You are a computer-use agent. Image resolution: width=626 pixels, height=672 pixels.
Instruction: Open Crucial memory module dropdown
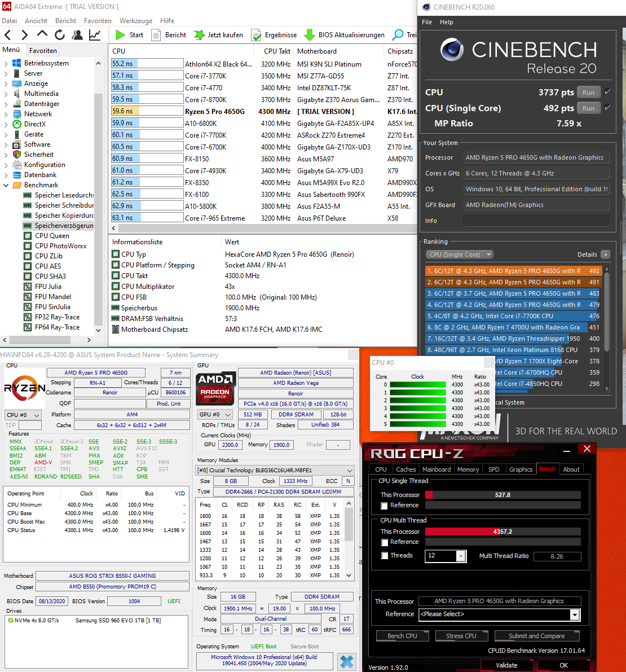click(275, 470)
